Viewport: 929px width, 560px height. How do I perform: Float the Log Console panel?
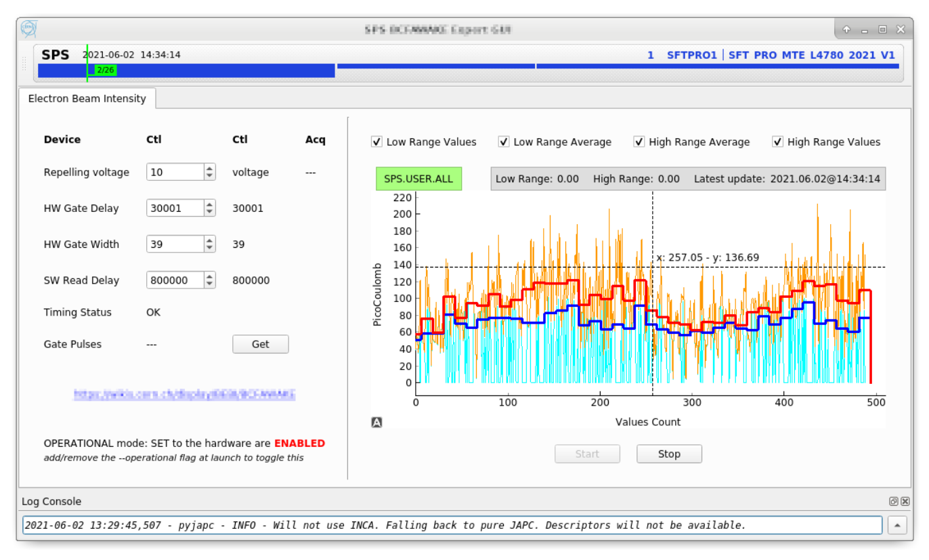click(894, 502)
